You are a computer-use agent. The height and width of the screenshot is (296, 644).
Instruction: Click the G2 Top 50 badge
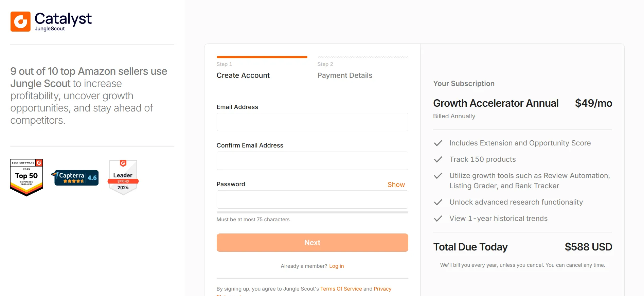coord(26,178)
